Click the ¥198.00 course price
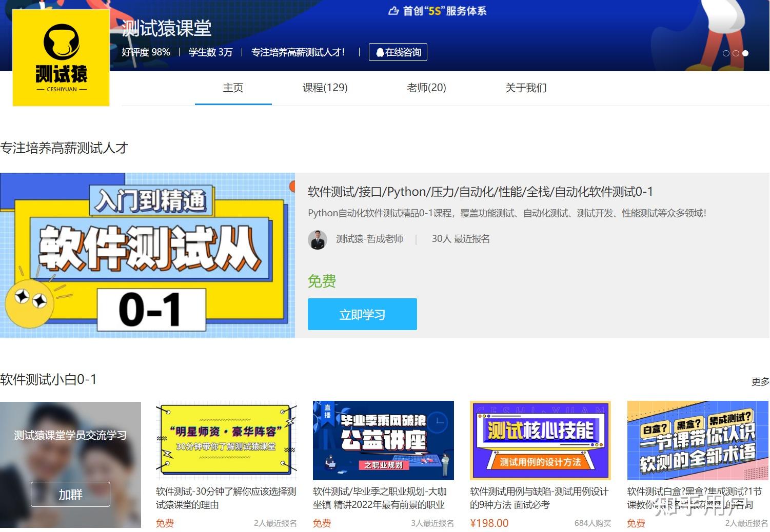770x532 pixels. point(489,523)
